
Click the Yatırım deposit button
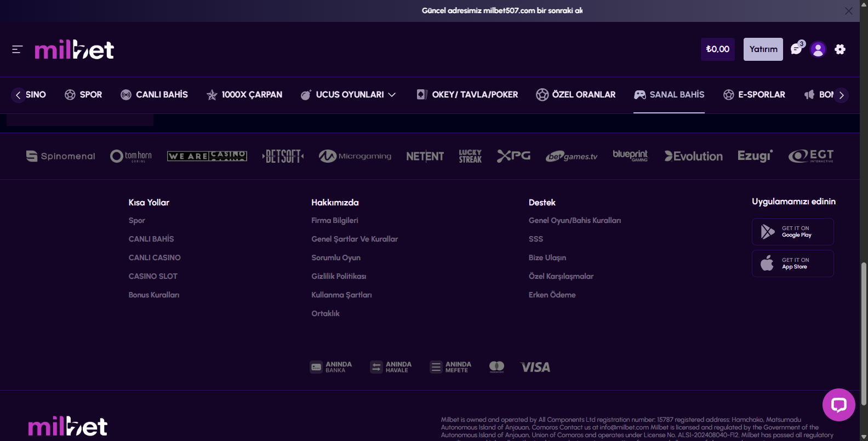tap(763, 49)
